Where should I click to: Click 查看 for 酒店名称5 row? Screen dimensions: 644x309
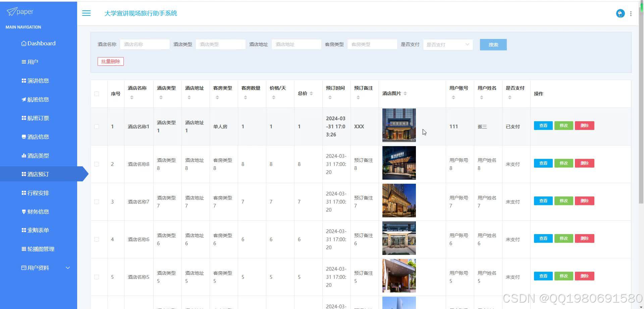click(543, 276)
